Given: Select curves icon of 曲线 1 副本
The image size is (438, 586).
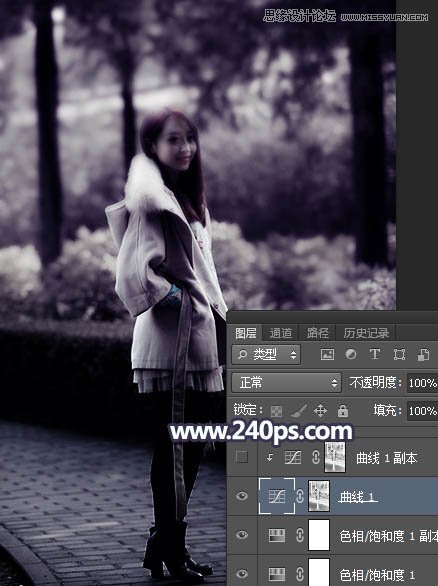Looking at the screenshot, I should 293,457.
